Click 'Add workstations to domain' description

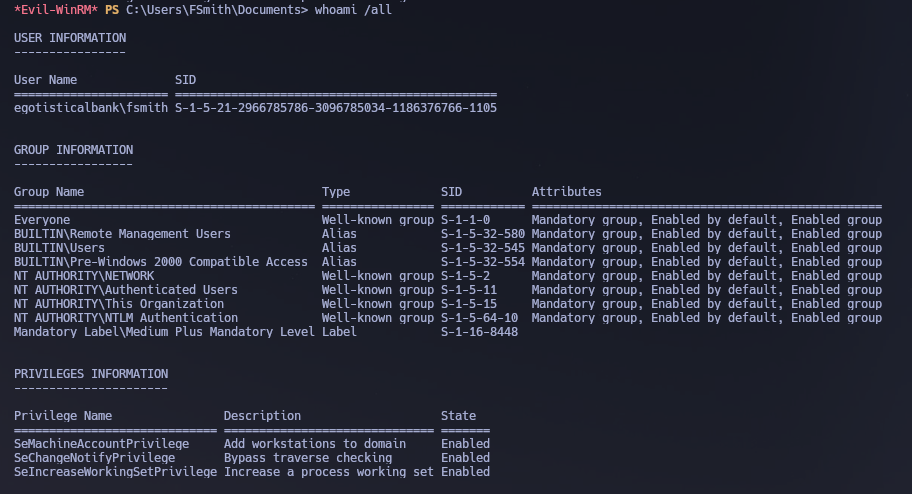pos(315,443)
